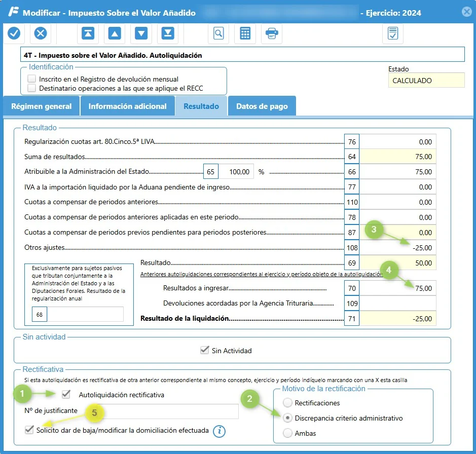Show info about domiciliación baja option

point(219,431)
